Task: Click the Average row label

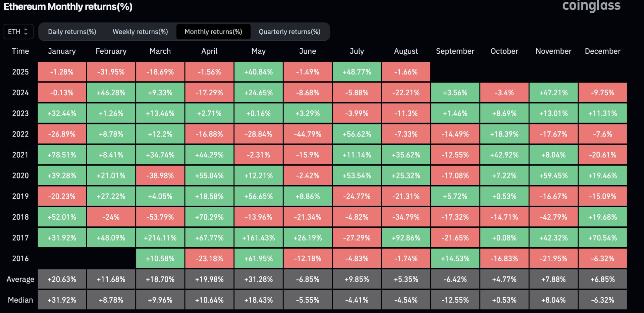Action: tap(20, 279)
